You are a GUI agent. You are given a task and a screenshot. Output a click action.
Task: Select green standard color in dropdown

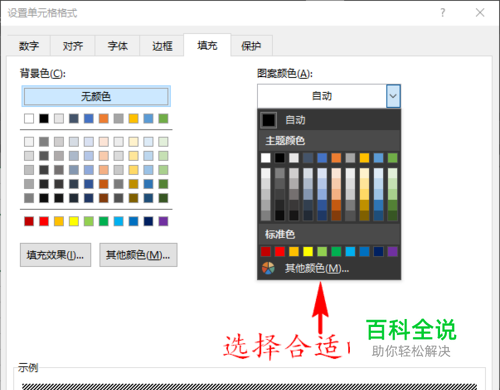tap(336, 251)
